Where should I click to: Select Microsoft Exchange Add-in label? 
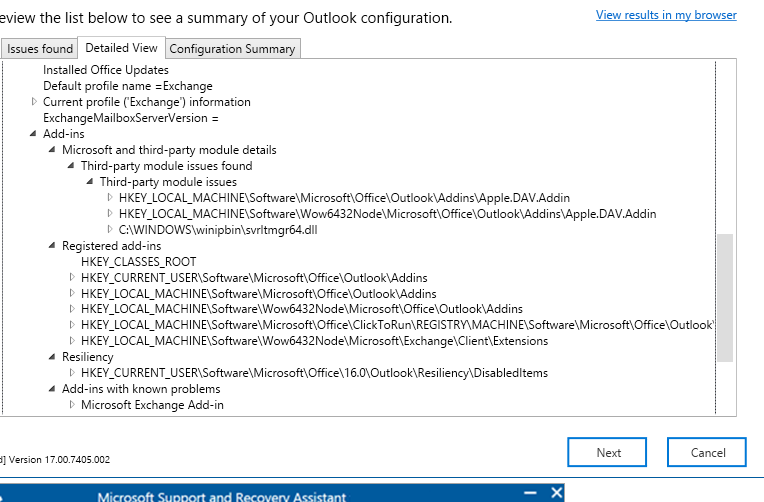(152, 405)
